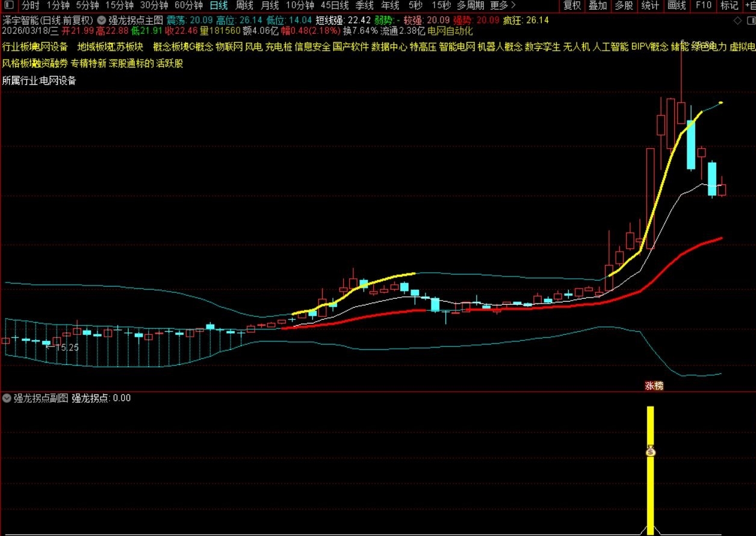
Task: Click the 流通2.38亿 float value
Action: 403,31
